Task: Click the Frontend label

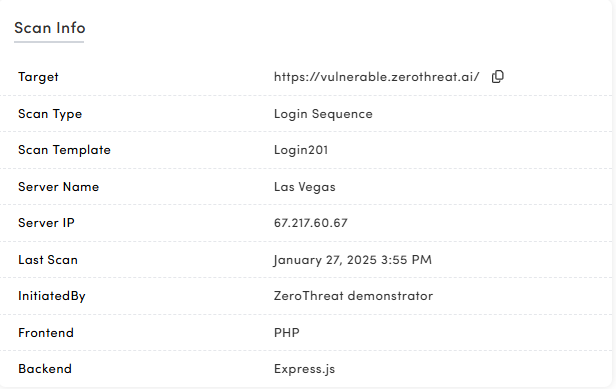Action: pos(46,333)
